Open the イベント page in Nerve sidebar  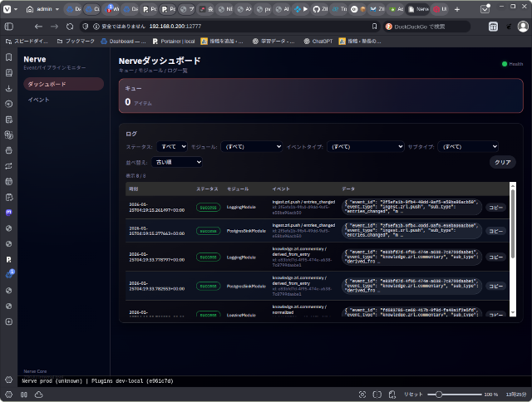point(39,100)
